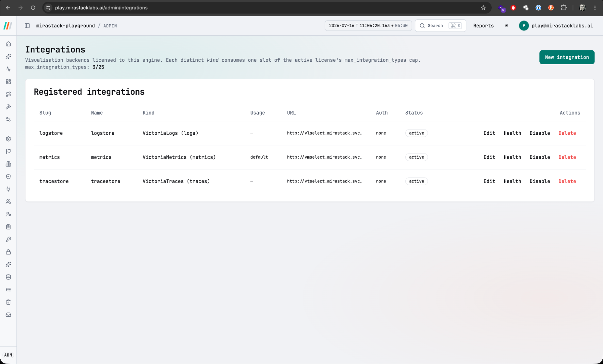Delete the tracestore integration
The image size is (603, 364).
click(567, 181)
